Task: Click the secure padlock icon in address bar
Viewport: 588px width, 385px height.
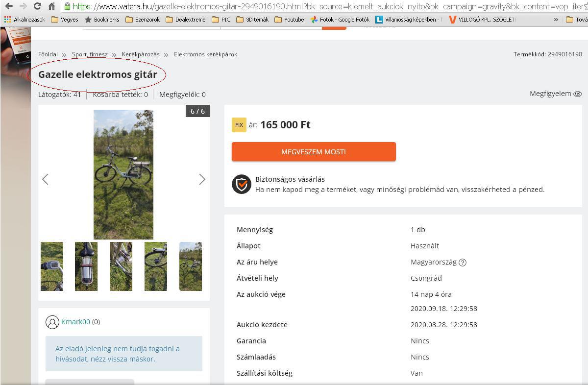Action: pos(68,6)
